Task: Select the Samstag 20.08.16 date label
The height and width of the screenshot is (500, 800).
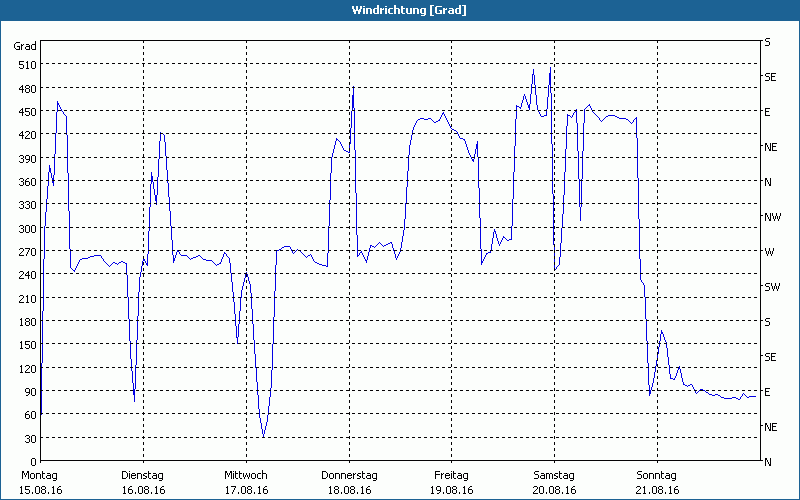Action: coord(553,482)
